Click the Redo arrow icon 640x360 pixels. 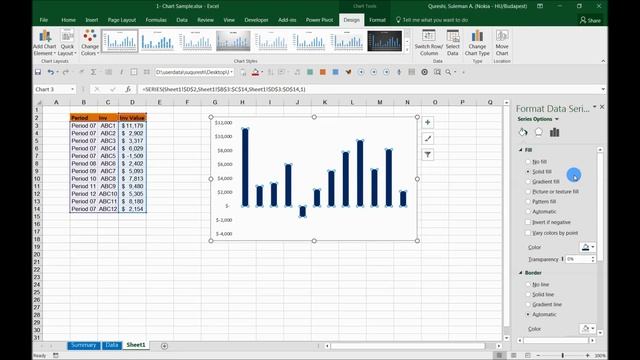(65, 72)
